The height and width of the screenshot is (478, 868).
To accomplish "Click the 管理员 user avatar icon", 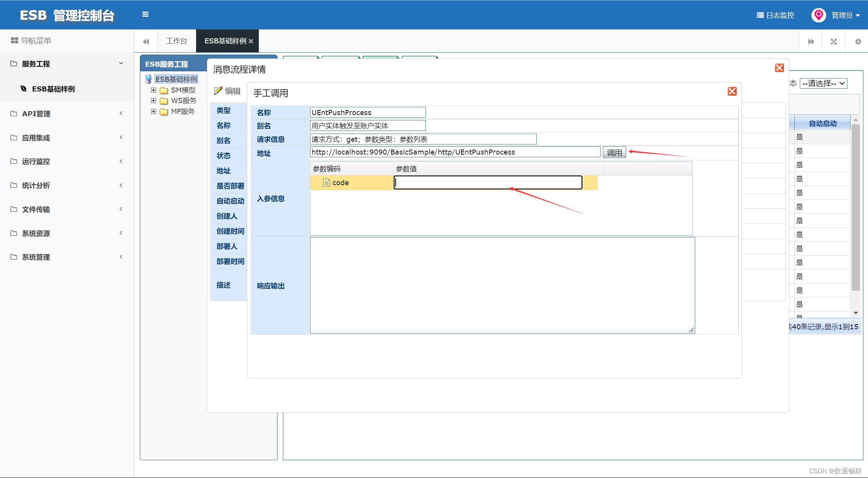I will click(818, 15).
